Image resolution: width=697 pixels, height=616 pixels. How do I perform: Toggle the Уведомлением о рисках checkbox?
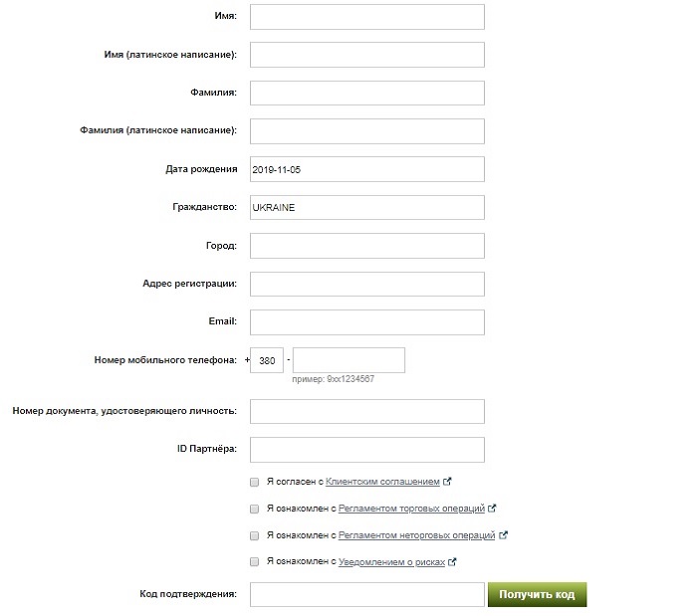pyautogui.click(x=254, y=562)
